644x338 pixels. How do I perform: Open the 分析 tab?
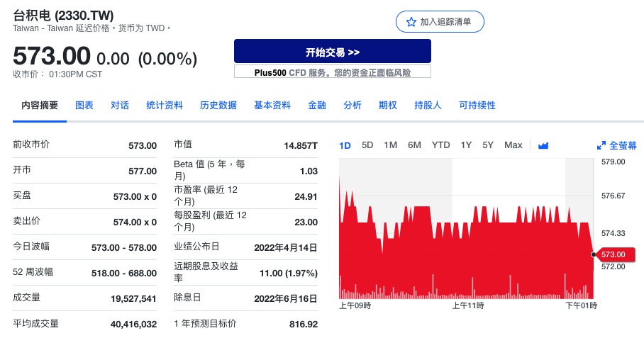(x=352, y=106)
